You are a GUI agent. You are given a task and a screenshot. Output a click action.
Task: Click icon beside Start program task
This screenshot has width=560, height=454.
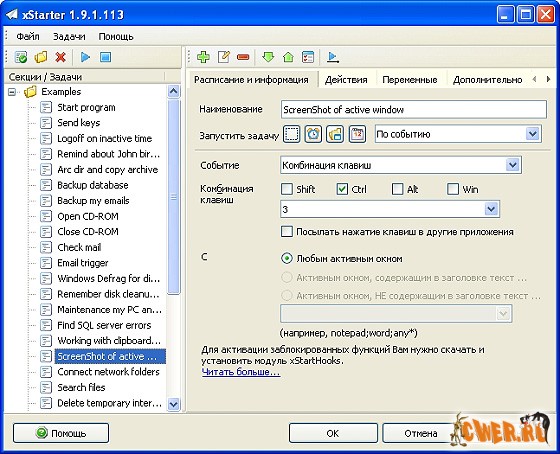pyautogui.click(x=46, y=107)
